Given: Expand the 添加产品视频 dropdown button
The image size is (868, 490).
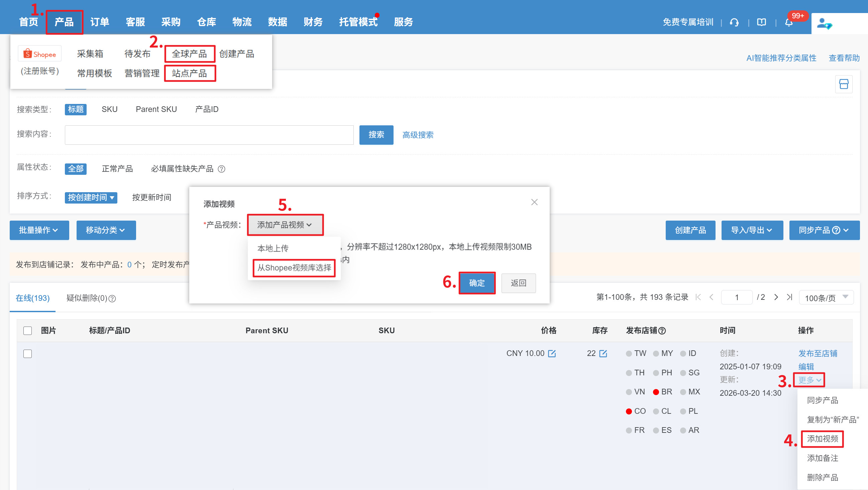Looking at the screenshot, I should (x=285, y=225).
